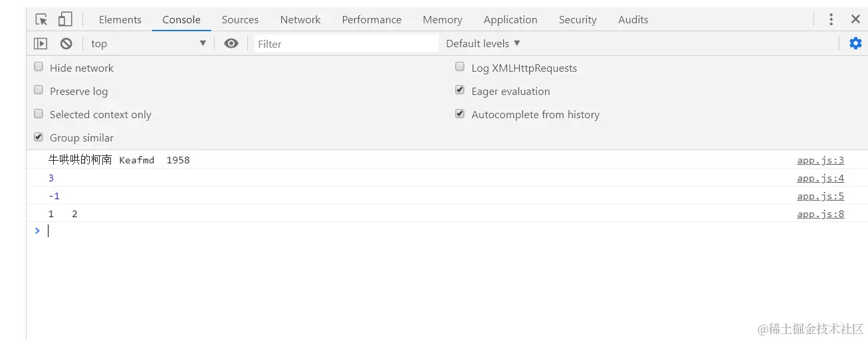Focus the console Filter input field

346,44
